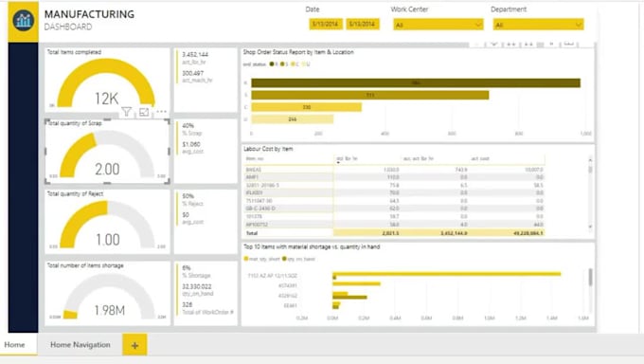Click the 50% Reject card value
This screenshot has width=644, height=364.
(x=188, y=196)
